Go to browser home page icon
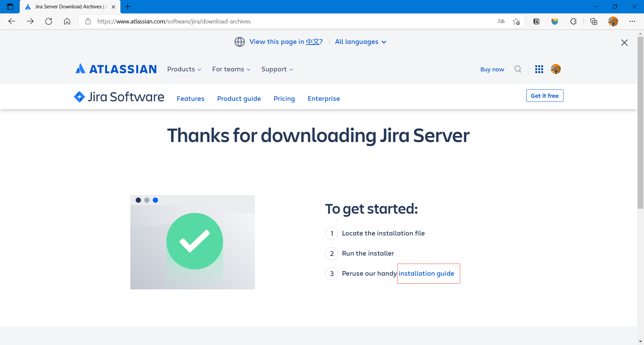Screen dimensions: 644x345 pyautogui.click(x=67, y=21)
